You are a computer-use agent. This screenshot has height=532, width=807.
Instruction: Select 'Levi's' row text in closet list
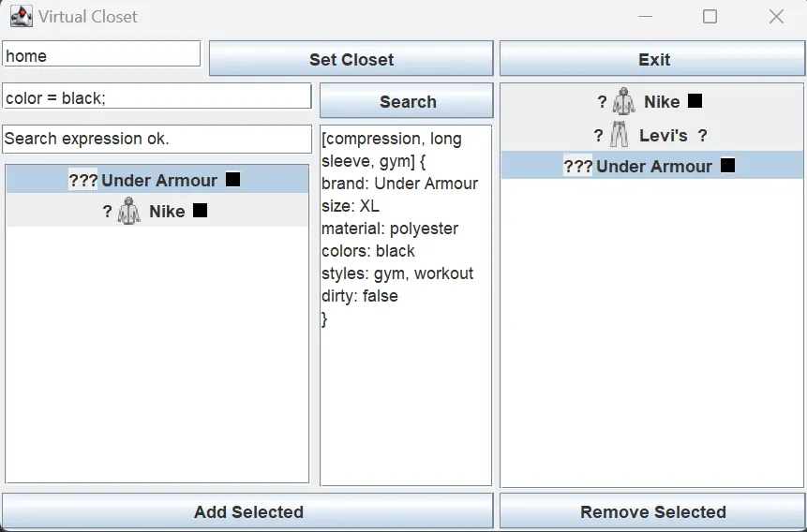pyautogui.click(x=664, y=135)
